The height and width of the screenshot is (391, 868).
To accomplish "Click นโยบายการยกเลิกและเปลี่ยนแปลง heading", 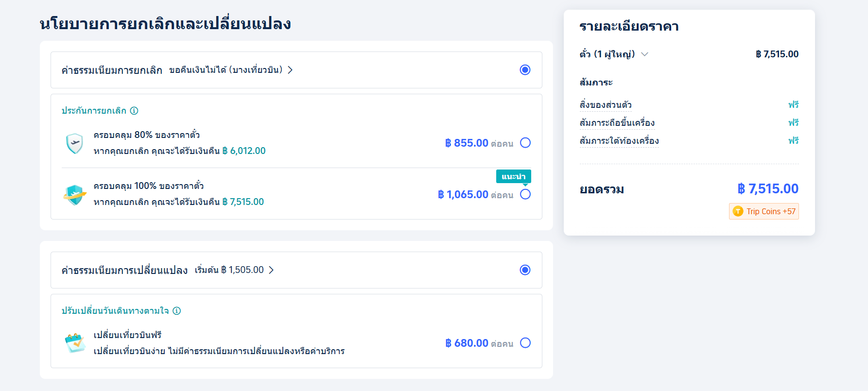I will click(165, 23).
